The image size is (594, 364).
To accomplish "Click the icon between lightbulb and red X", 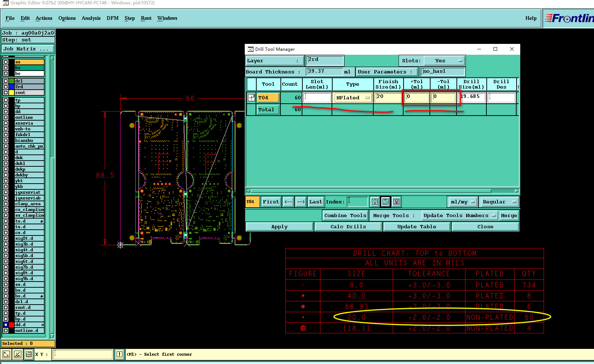I will click(x=386, y=202).
